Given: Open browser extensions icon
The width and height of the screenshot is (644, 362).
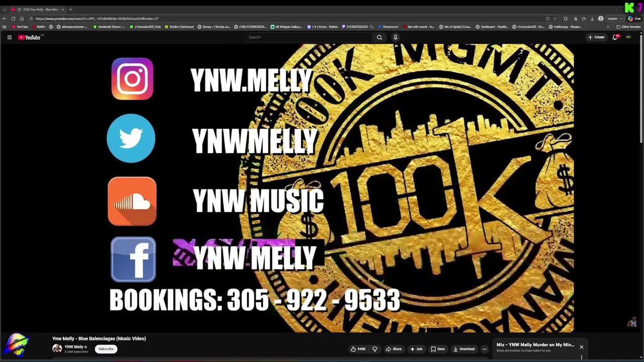Looking at the screenshot, I should coord(566,19).
